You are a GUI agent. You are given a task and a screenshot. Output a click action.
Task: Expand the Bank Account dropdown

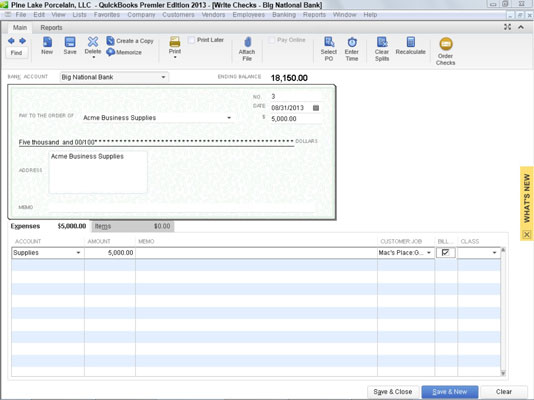163,77
